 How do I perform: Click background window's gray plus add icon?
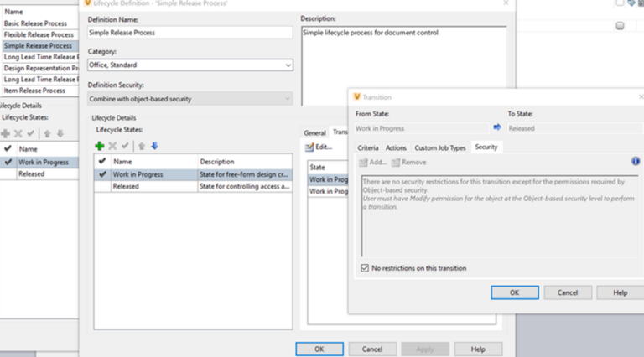[x=5, y=133]
